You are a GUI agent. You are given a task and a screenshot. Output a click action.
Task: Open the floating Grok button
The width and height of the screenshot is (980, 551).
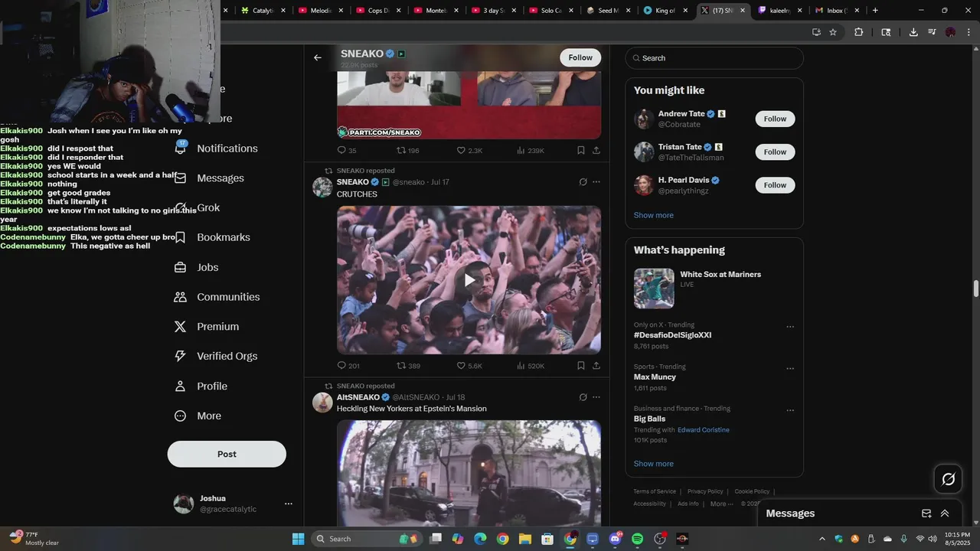pos(949,479)
